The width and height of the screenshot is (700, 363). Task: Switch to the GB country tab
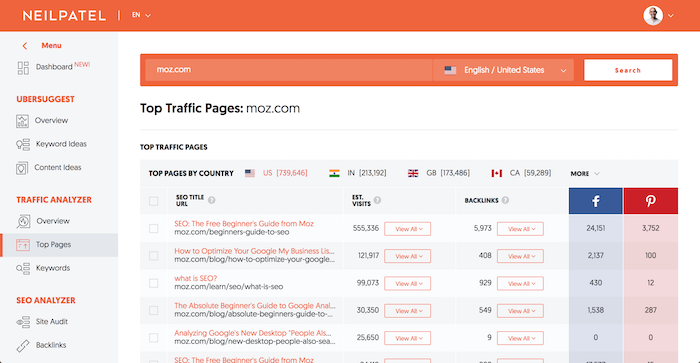(438, 173)
